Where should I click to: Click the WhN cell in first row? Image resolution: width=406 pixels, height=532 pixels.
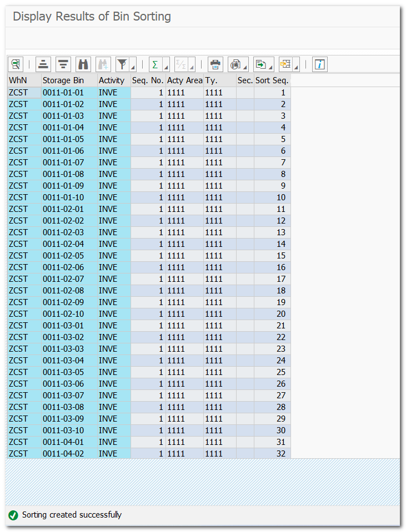coord(24,93)
